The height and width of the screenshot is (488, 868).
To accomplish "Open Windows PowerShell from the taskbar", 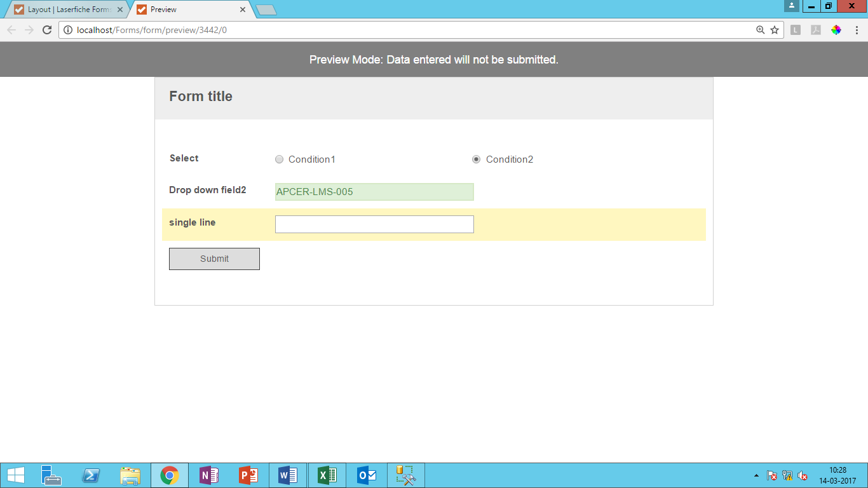I will 91,475.
